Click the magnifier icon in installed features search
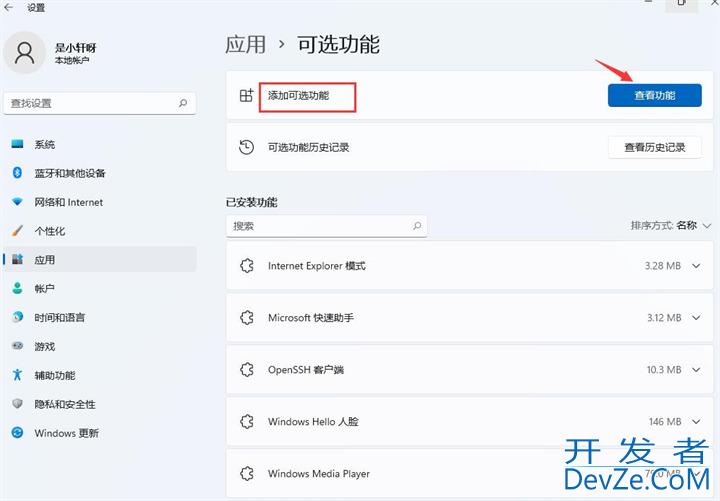 coord(417,225)
